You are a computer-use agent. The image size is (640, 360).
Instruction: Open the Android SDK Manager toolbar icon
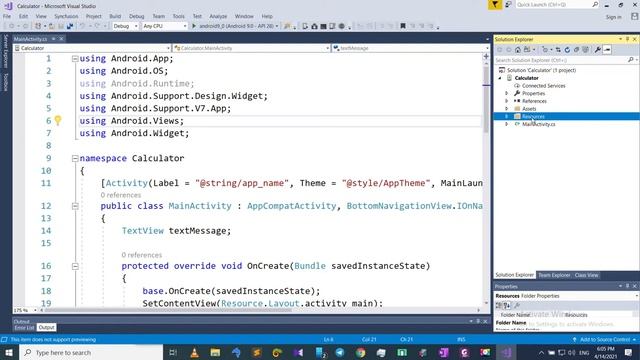314,26
